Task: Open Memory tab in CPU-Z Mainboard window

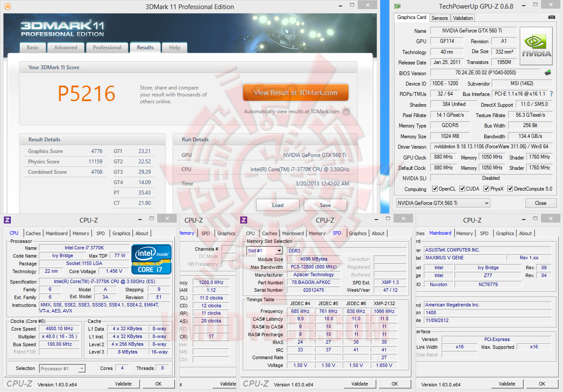Action: (x=464, y=233)
